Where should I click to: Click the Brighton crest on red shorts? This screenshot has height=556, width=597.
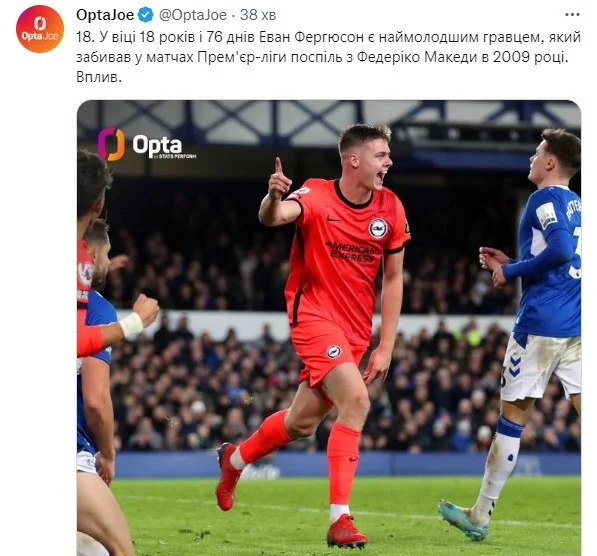pyautogui.click(x=334, y=351)
